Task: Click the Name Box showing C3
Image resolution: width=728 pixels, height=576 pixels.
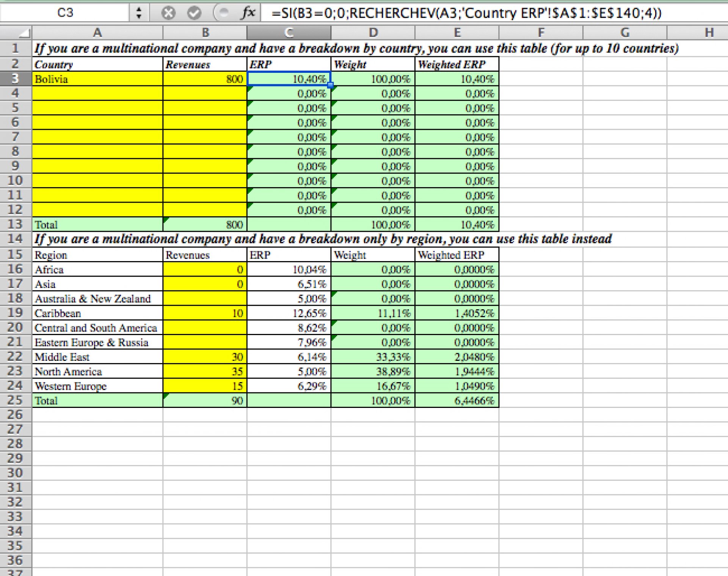Action: (65, 13)
